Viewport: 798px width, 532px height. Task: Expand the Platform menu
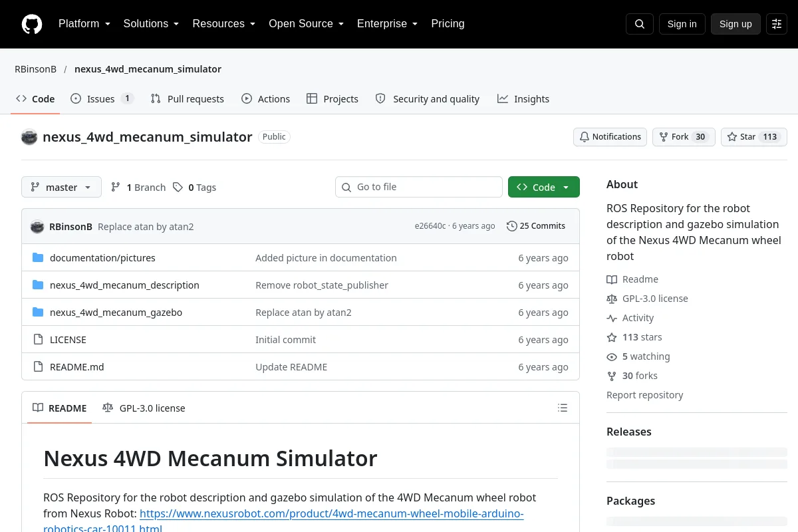click(x=84, y=24)
